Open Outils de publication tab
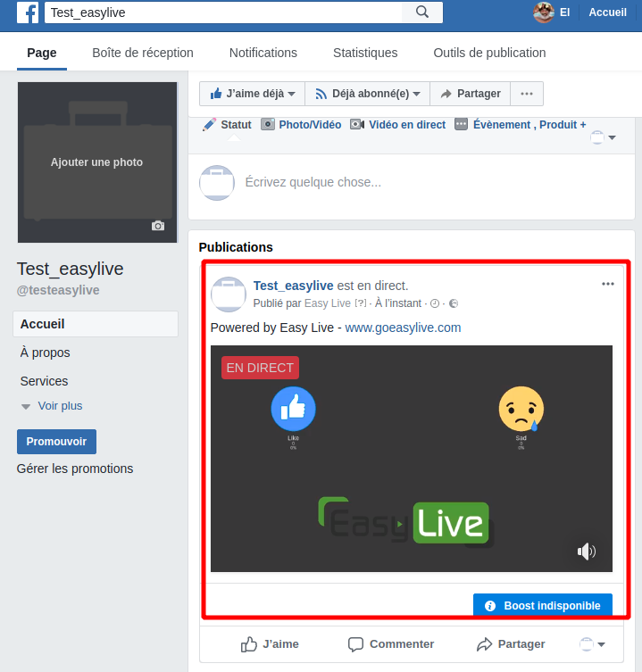This screenshot has width=642, height=672. (x=489, y=53)
